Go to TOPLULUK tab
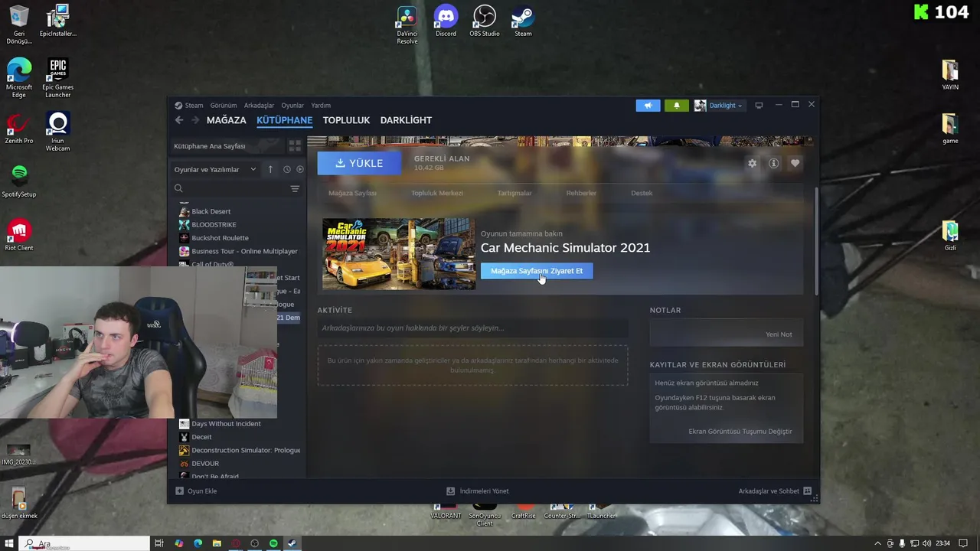Image resolution: width=980 pixels, height=551 pixels. click(x=346, y=120)
